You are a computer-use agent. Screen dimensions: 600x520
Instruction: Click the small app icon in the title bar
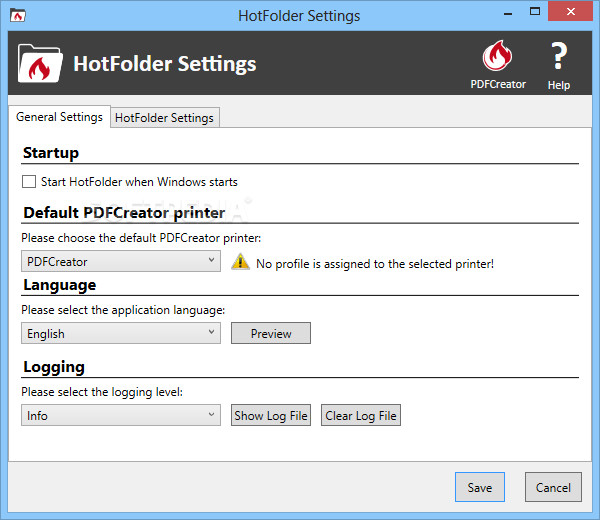coord(18,16)
